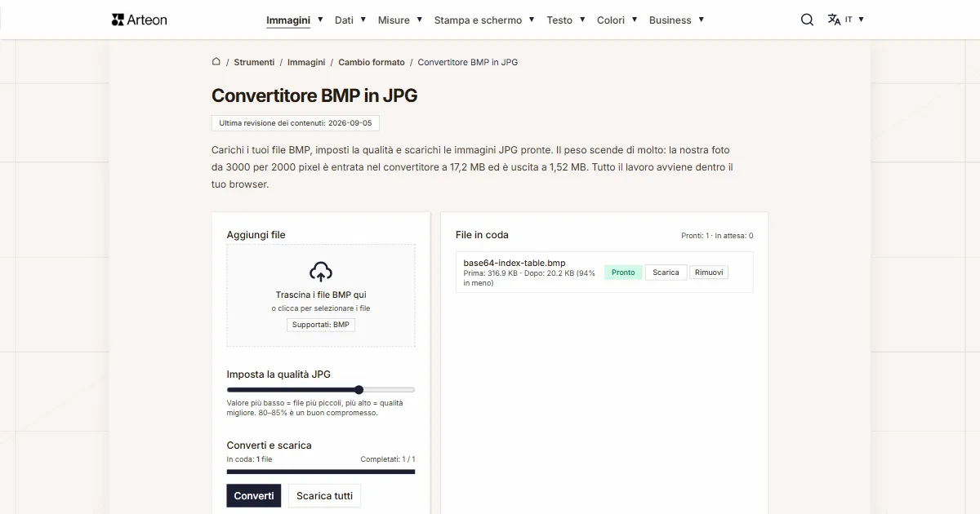This screenshot has width=980, height=514.
Task: Go to Strumenti breadcrumb link
Action: [x=254, y=62]
